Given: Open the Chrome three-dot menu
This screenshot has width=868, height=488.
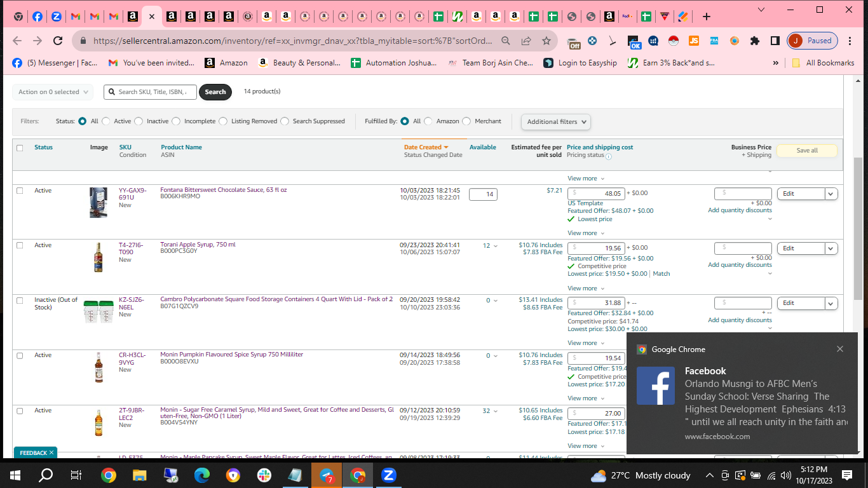Looking at the screenshot, I should pyautogui.click(x=850, y=41).
